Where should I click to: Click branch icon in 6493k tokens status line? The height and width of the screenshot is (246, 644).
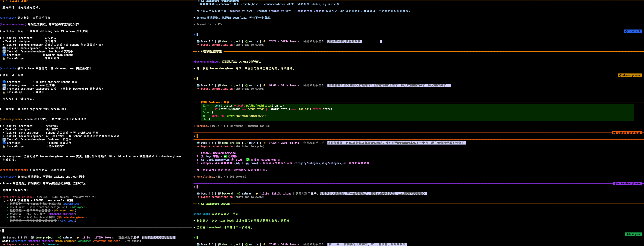(246, 42)
